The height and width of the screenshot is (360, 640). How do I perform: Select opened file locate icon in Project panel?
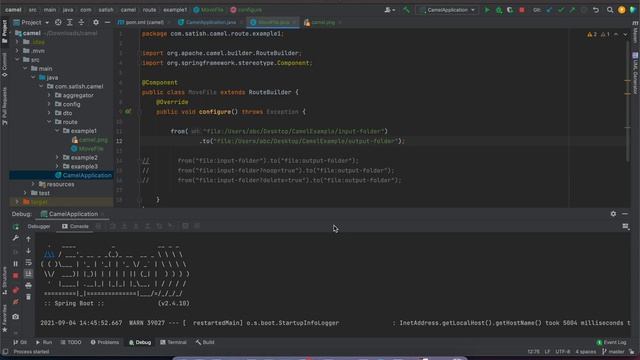point(58,22)
